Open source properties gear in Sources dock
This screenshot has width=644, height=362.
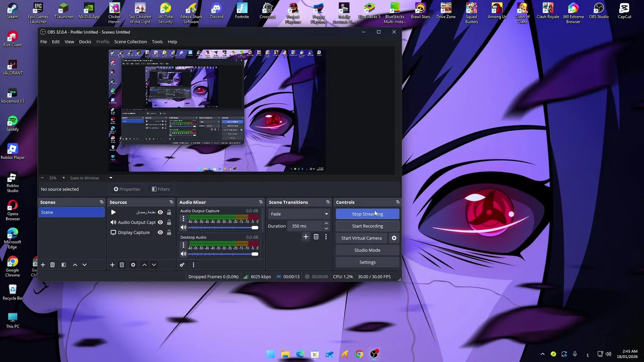(x=133, y=264)
